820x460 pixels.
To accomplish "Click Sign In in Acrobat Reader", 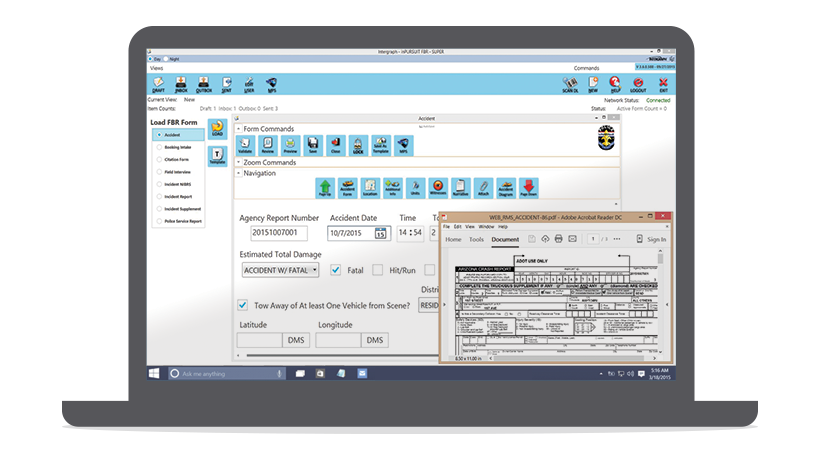I will point(656,239).
